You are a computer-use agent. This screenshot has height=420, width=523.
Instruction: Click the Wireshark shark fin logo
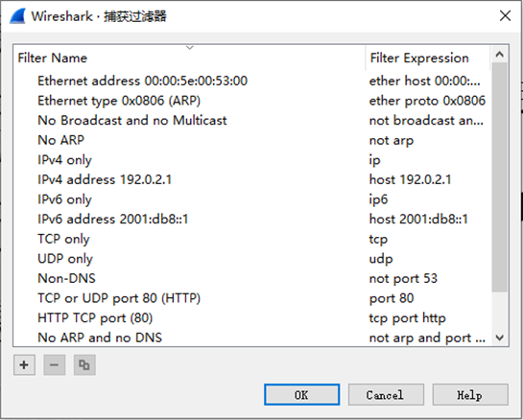(x=18, y=16)
